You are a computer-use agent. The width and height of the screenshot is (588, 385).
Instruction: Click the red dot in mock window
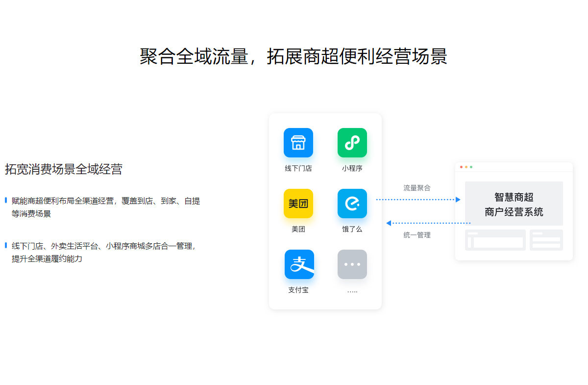pos(461,167)
